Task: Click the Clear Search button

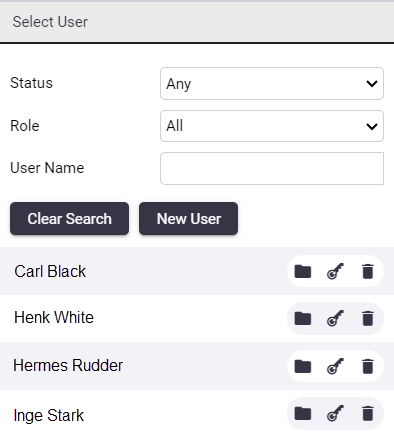Action: (x=69, y=219)
